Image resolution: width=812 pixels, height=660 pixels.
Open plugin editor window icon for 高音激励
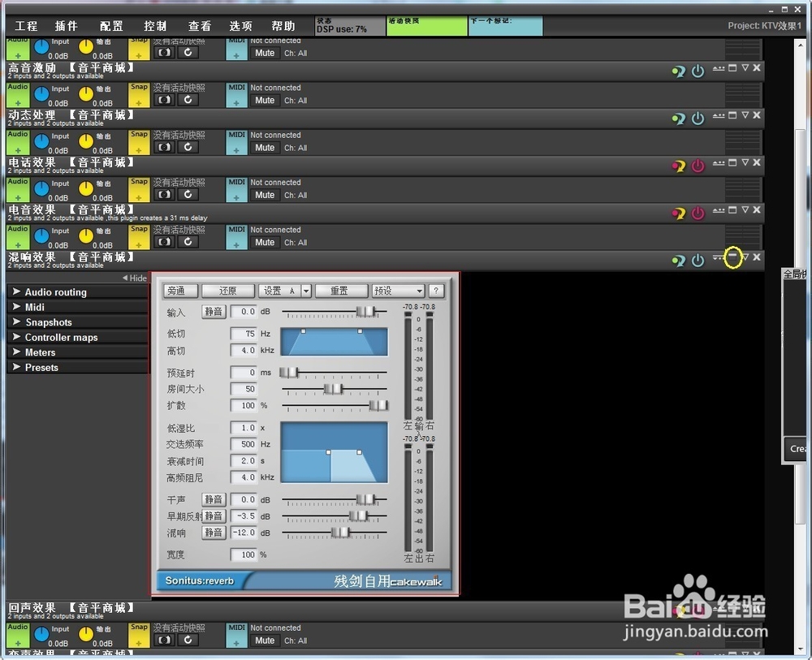[x=732, y=68]
